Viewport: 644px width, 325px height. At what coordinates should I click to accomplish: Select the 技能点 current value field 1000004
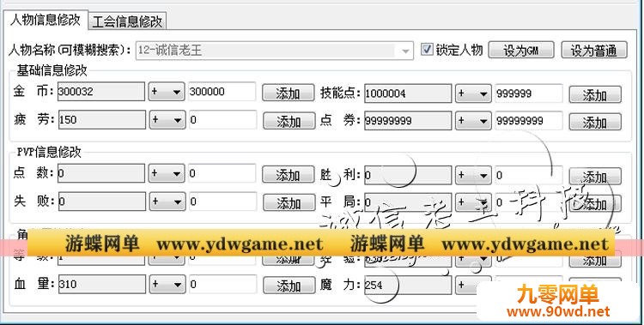408,93
